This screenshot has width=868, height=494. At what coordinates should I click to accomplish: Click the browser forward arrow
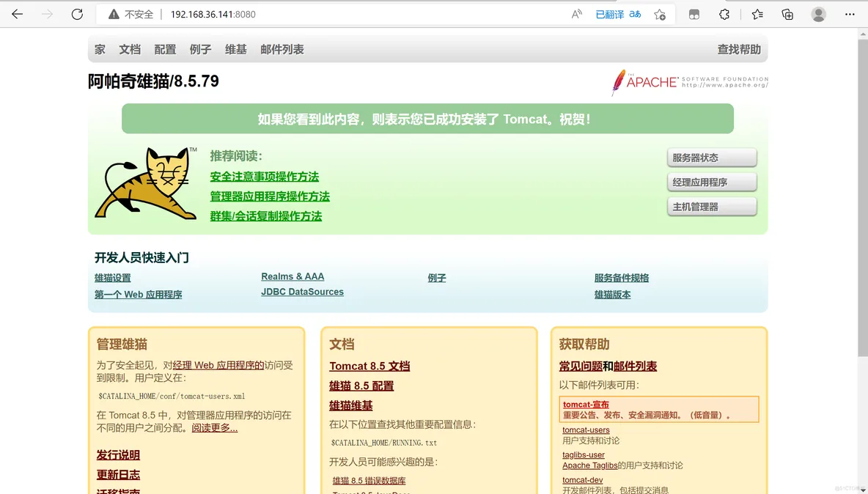tap(47, 15)
